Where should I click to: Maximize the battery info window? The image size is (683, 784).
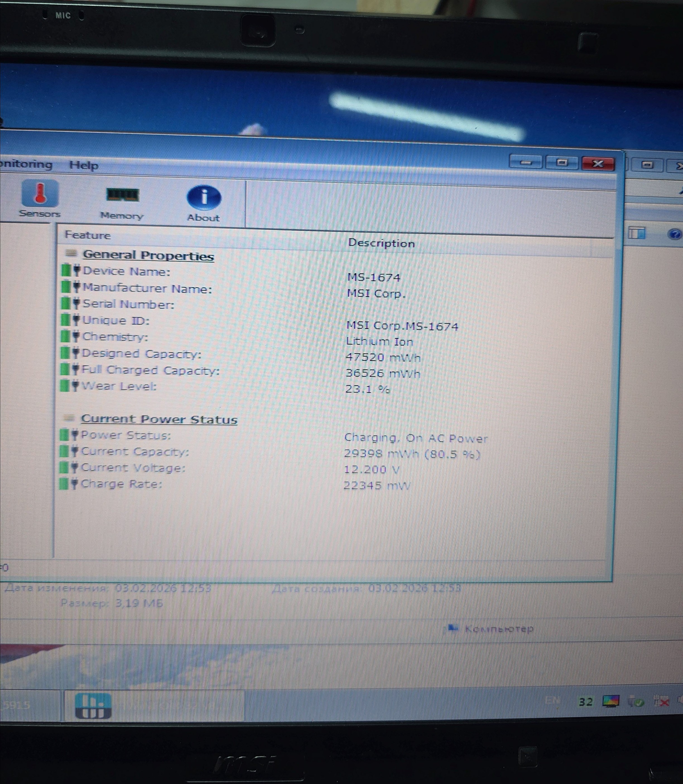(x=562, y=163)
